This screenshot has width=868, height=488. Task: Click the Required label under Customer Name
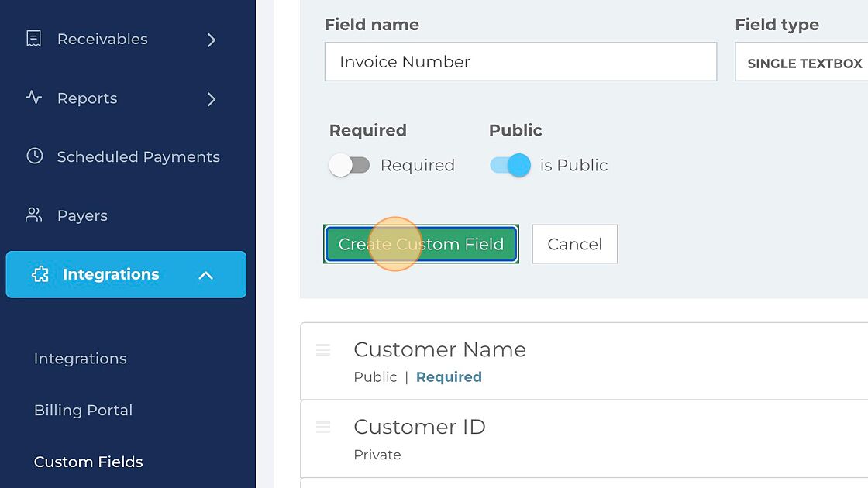pyautogui.click(x=449, y=376)
